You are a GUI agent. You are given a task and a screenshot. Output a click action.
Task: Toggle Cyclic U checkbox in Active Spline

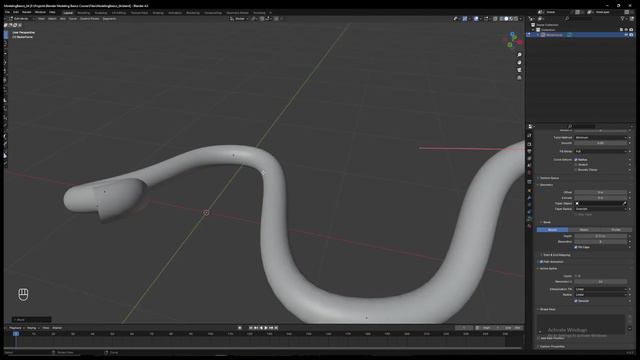click(576, 276)
